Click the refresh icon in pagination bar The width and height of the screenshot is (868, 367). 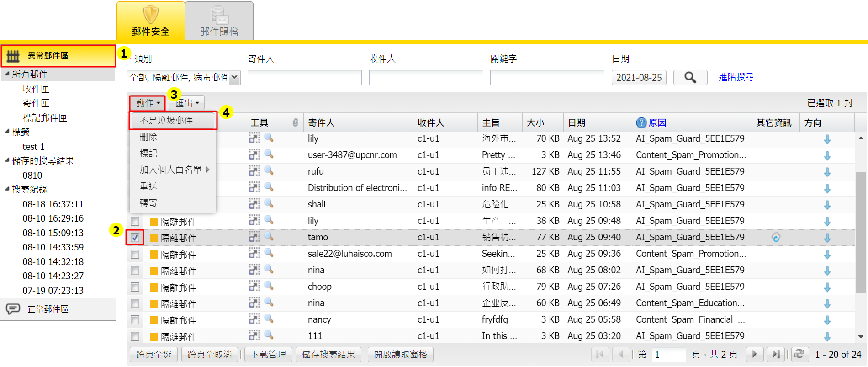(x=799, y=354)
